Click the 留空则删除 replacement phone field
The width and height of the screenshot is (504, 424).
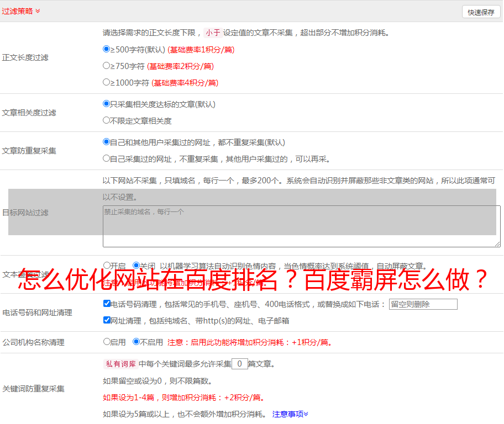[x=423, y=304]
